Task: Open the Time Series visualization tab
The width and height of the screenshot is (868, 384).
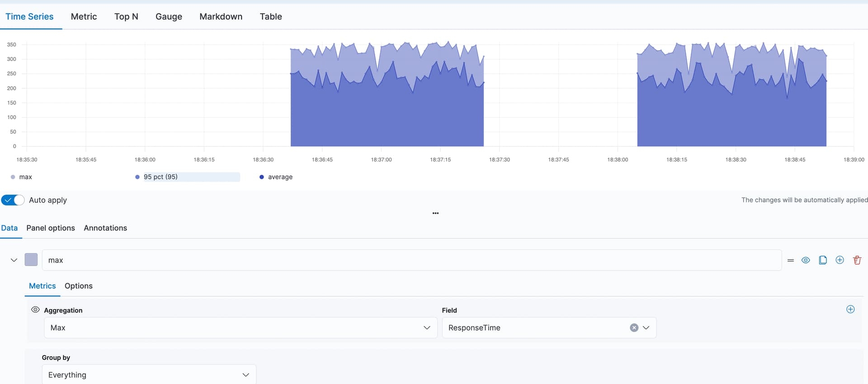Action: click(x=29, y=17)
